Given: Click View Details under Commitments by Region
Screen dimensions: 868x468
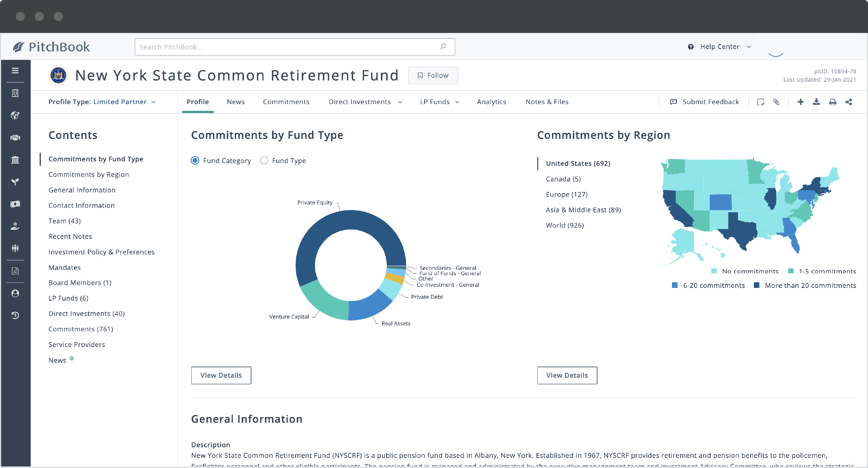Looking at the screenshot, I should [567, 375].
